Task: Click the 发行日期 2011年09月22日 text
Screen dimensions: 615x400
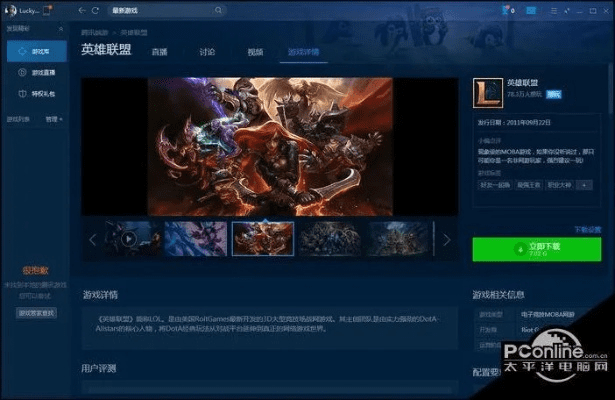Action: coord(514,123)
